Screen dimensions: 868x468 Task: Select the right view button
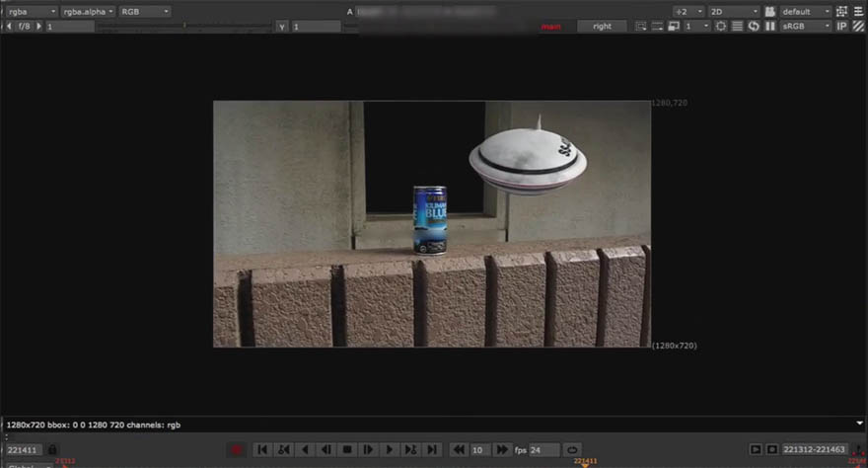pos(602,26)
